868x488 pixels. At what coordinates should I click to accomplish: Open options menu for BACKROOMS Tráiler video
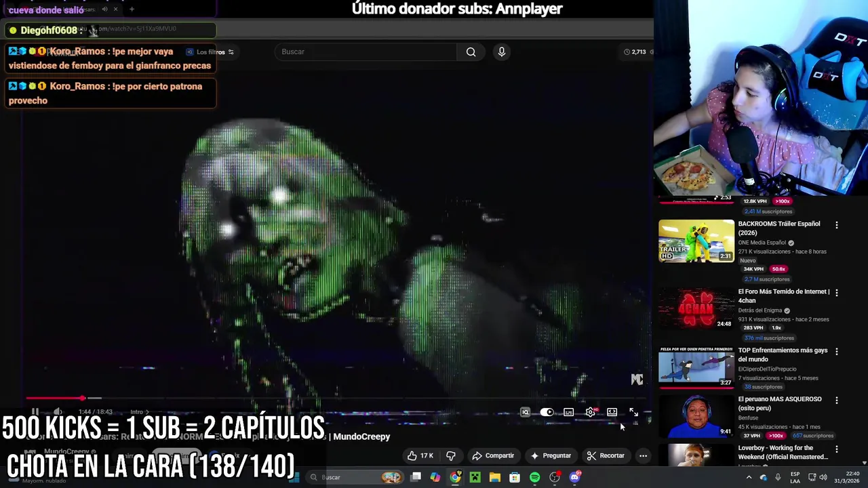tap(836, 225)
